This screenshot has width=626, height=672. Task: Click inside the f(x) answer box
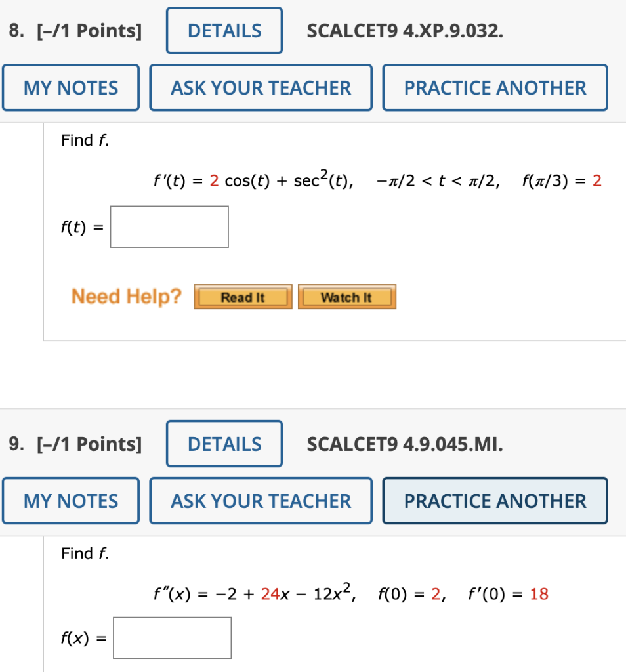click(172, 637)
